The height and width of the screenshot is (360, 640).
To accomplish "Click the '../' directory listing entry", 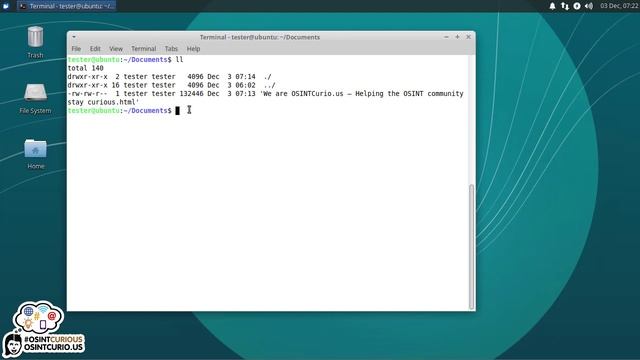I will 269,85.
